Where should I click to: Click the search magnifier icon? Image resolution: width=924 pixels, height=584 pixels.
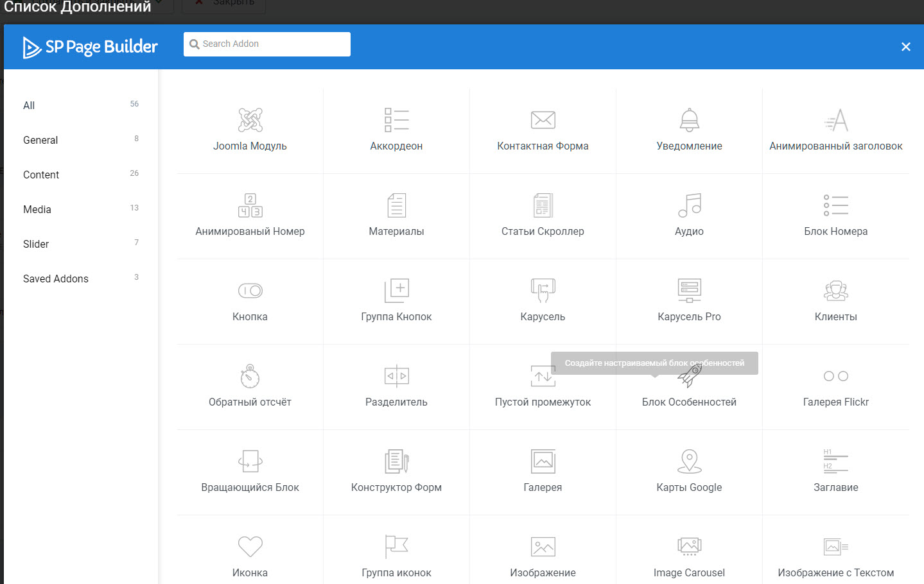click(x=194, y=44)
